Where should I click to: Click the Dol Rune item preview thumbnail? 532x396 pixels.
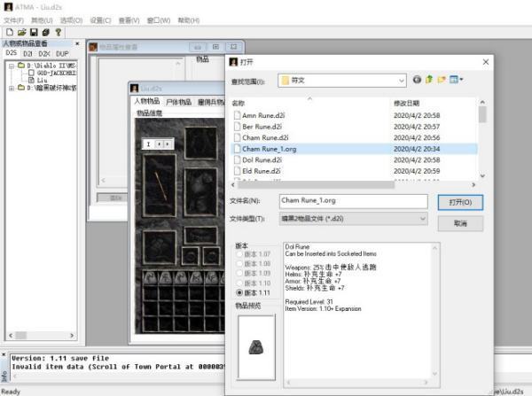(256, 347)
